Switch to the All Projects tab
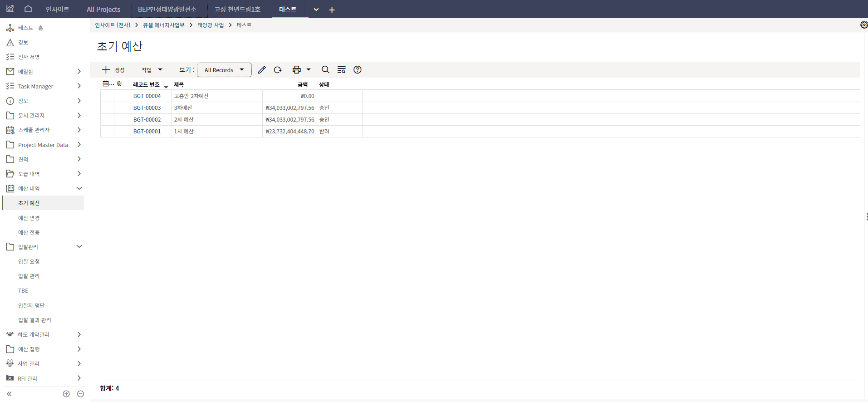The height and width of the screenshot is (402, 868). click(x=103, y=10)
